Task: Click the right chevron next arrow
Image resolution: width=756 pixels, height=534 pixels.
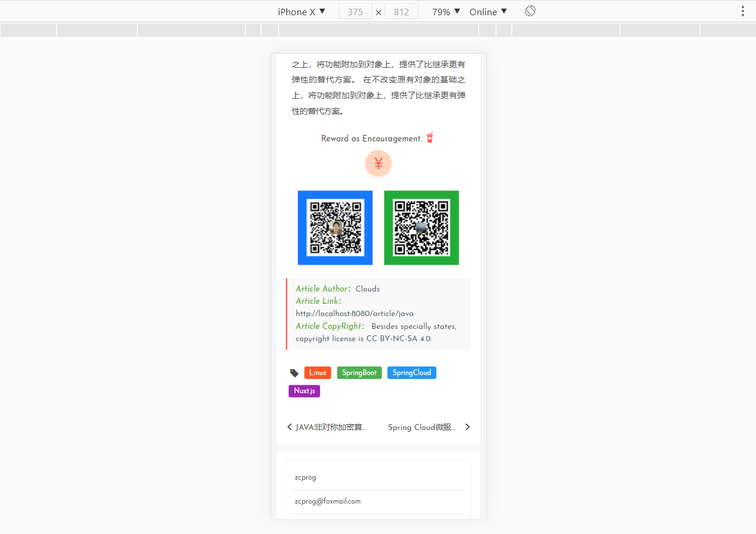Action: [467, 427]
